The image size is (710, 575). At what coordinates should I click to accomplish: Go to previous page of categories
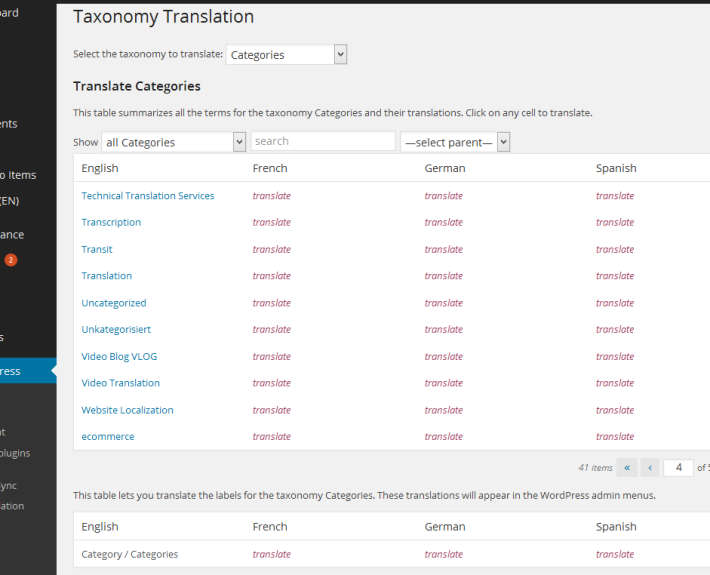pos(650,468)
